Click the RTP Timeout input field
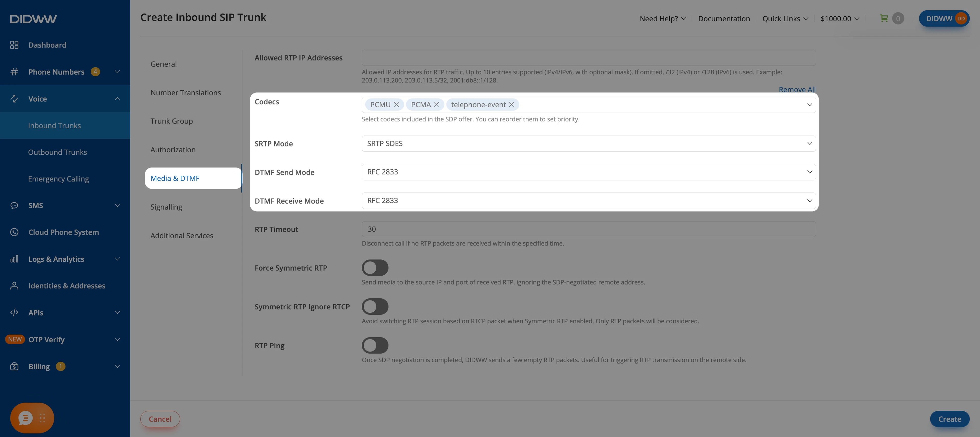 coord(589,229)
